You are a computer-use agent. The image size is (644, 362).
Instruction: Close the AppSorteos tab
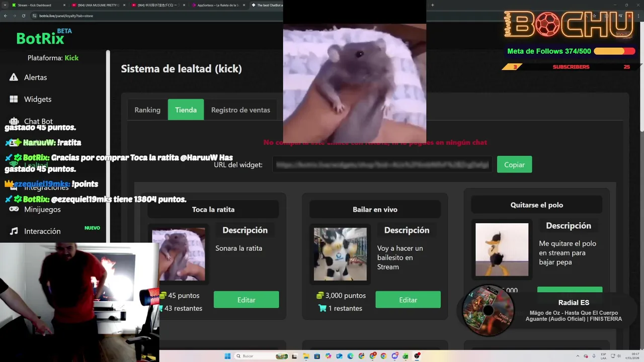244,5
